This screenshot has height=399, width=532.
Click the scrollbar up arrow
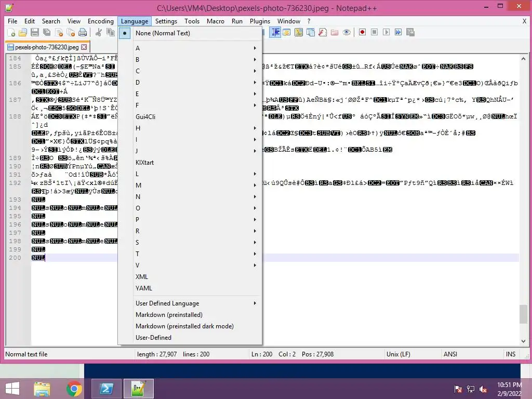pyautogui.click(x=523, y=59)
